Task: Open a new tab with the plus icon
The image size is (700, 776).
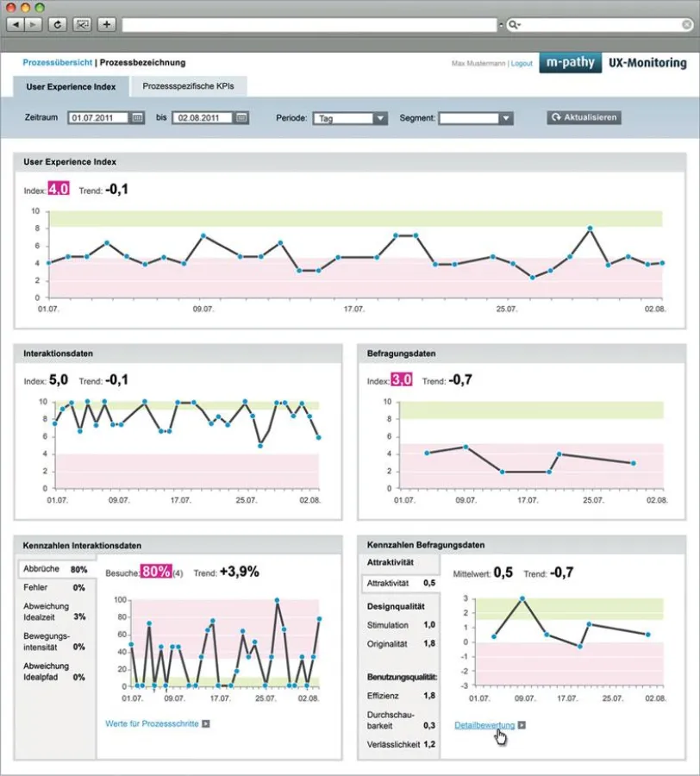Action: (x=105, y=24)
